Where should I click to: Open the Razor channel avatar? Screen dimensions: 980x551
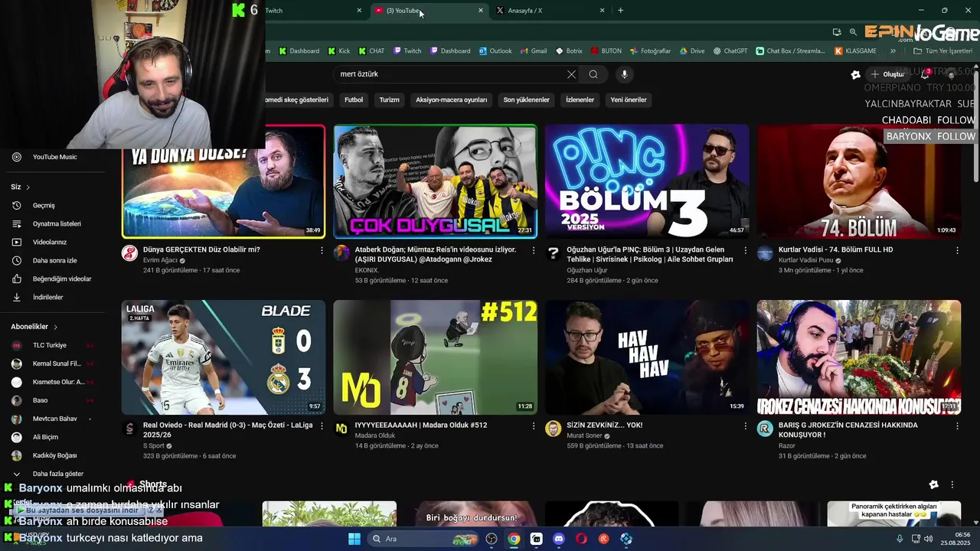pyautogui.click(x=765, y=429)
